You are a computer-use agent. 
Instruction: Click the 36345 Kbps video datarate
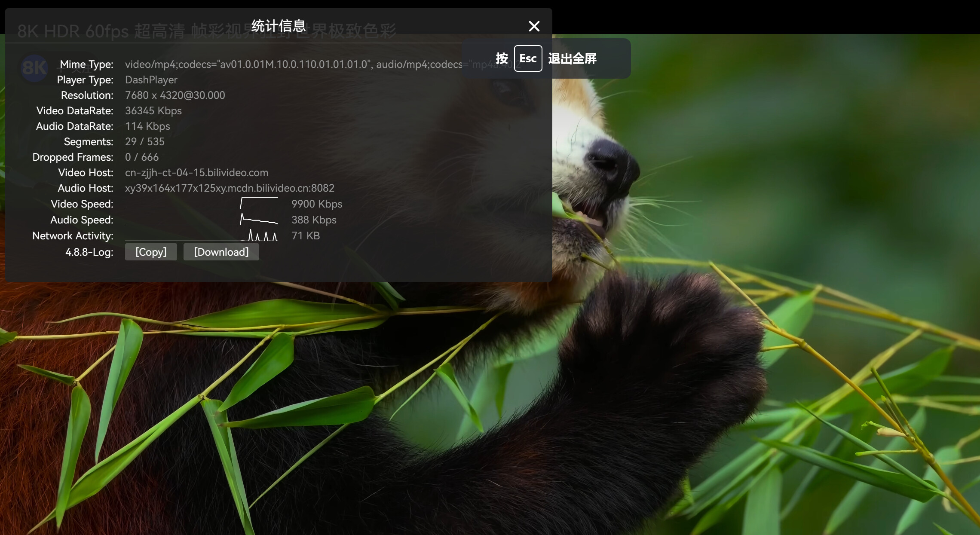[x=153, y=111]
